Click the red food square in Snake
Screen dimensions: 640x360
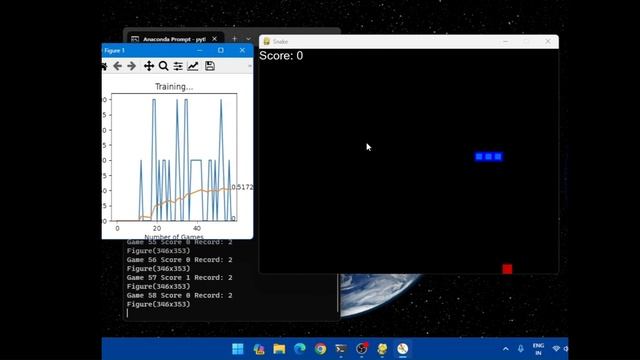[507, 269]
